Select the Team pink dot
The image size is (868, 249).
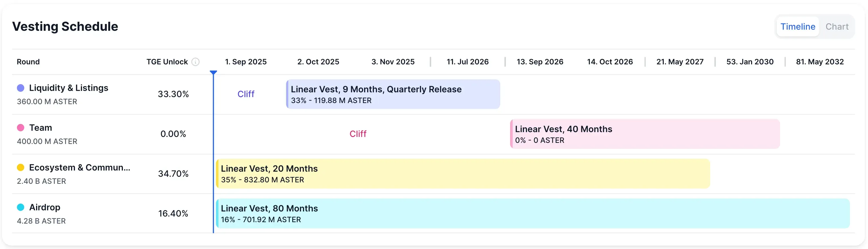[x=20, y=128]
